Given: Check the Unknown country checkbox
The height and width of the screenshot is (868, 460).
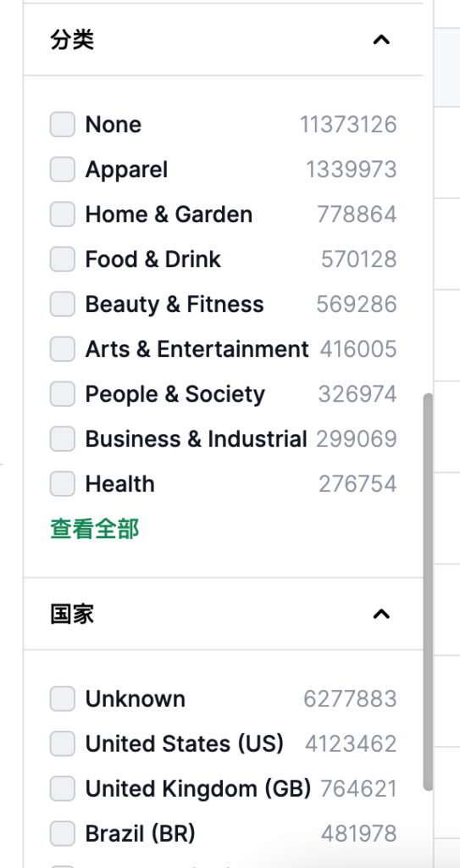Looking at the screenshot, I should click(x=63, y=698).
